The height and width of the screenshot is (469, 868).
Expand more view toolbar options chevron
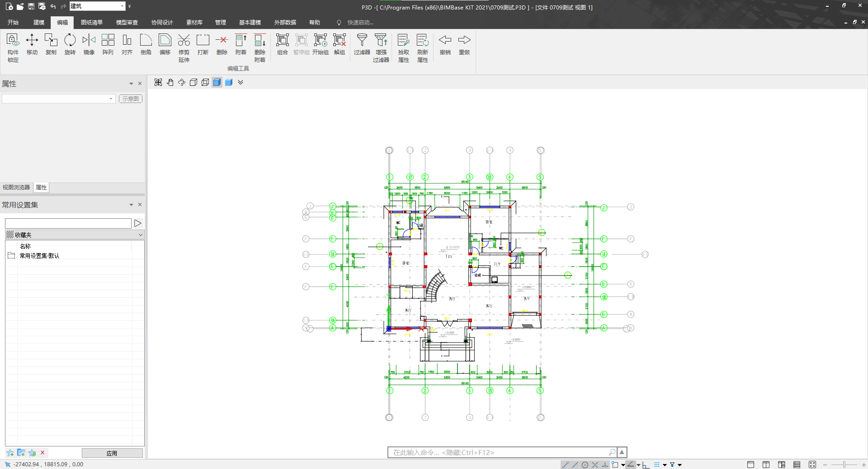point(241,82)
